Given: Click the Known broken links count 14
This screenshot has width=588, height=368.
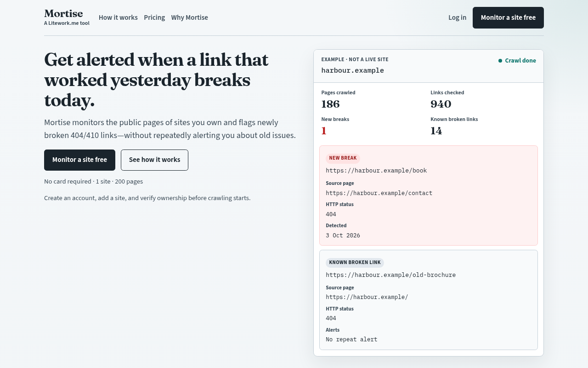Looking at the screenshot, I should pyautogui.click(x=436, y=131).
